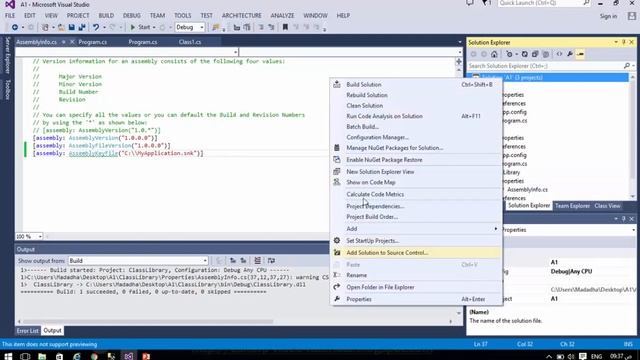Pin the AssemblyInfo.cs tab
Viewport: 640px width, 360px height.
tap(64, 42)
